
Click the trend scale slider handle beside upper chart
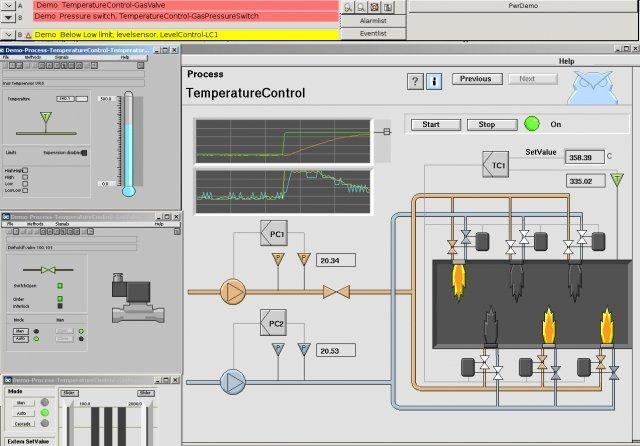tap(387, 131)
